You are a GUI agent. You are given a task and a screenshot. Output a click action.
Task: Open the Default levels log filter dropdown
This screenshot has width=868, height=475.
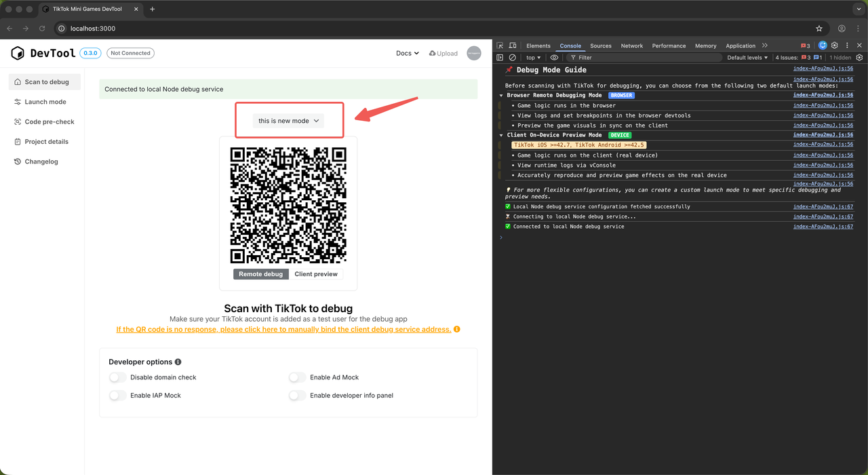747,58
